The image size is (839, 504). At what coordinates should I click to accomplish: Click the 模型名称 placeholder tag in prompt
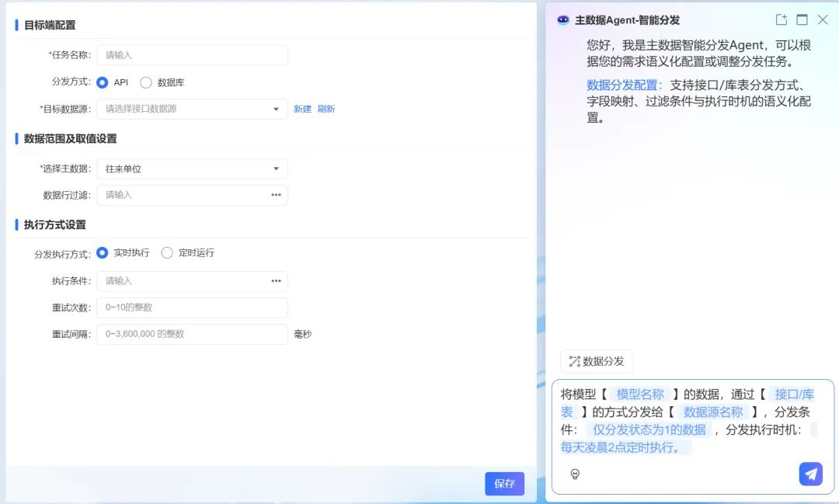tap(640, 395)
